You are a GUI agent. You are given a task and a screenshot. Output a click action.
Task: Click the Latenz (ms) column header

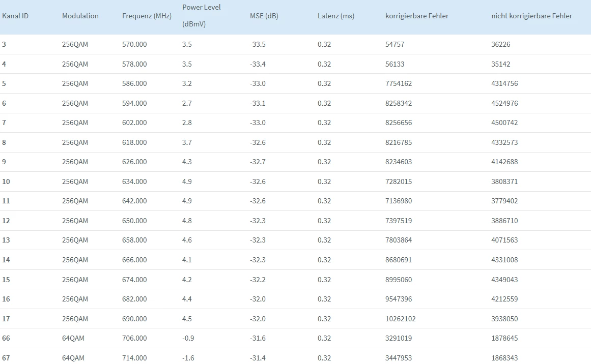[336, 16]
